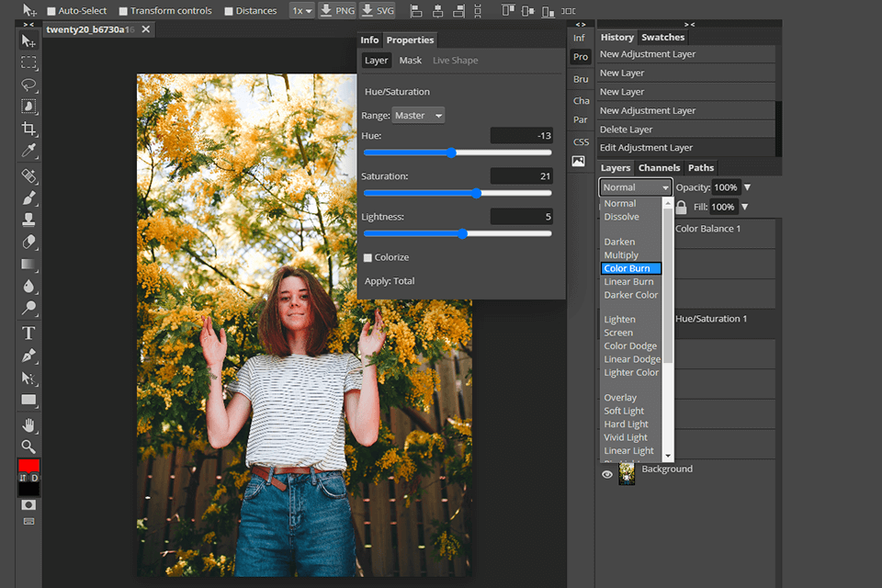The height and width of the screenshot is (588, 882).
Task: Switch to the Channels tab
Action: [659, 167]
